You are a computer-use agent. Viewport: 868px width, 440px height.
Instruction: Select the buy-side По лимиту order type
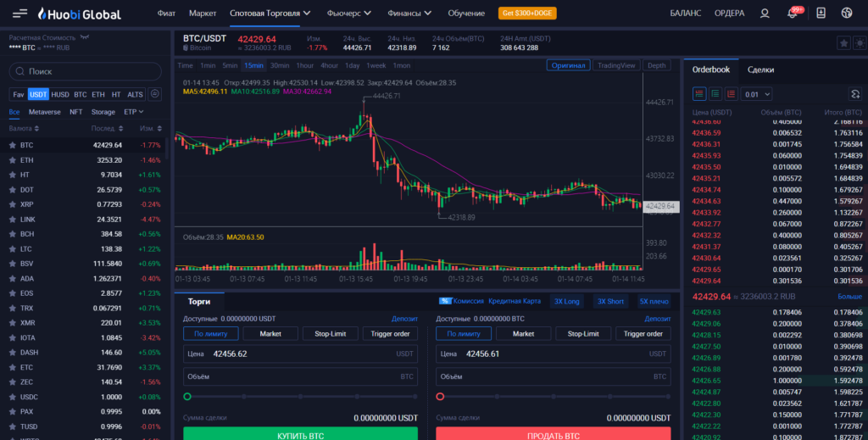point(210,334)
